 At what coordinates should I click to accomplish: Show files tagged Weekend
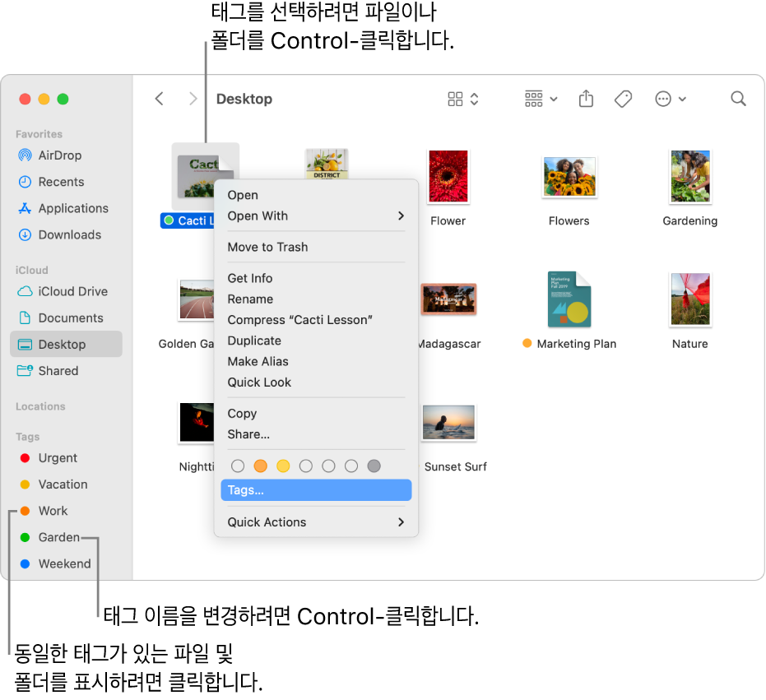66,563
